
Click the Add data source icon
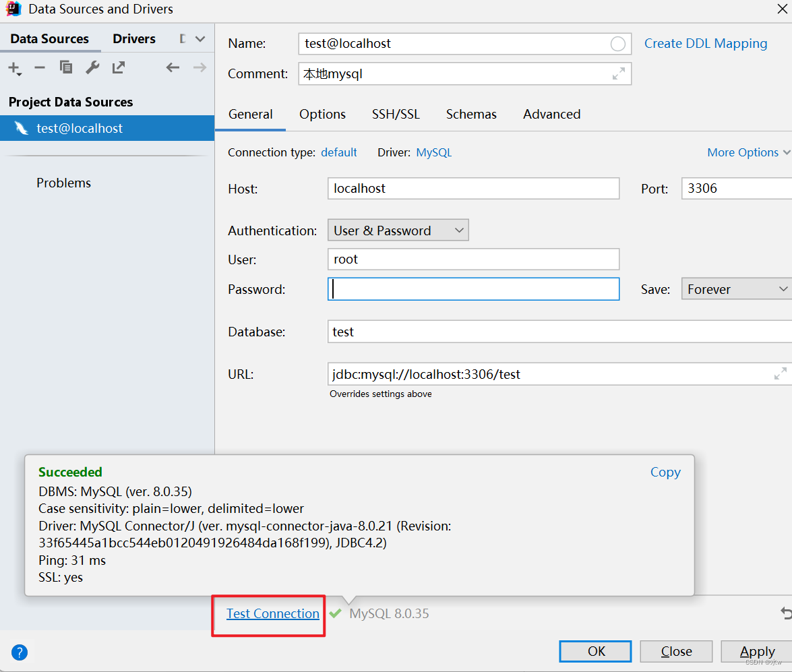pyautogui.click(x=14, y=67)
